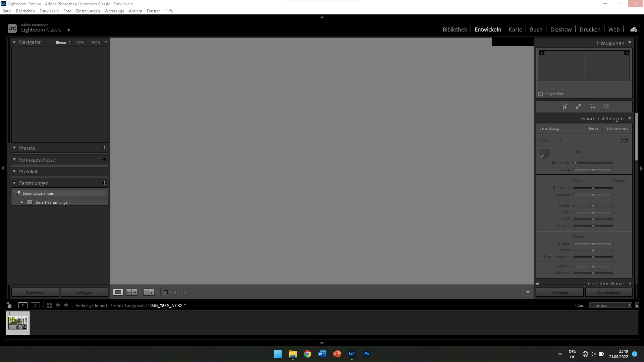Open the profile browser grid icon
Screen dimensions: 644x362
pyautogui.click(x=625, y=140)
